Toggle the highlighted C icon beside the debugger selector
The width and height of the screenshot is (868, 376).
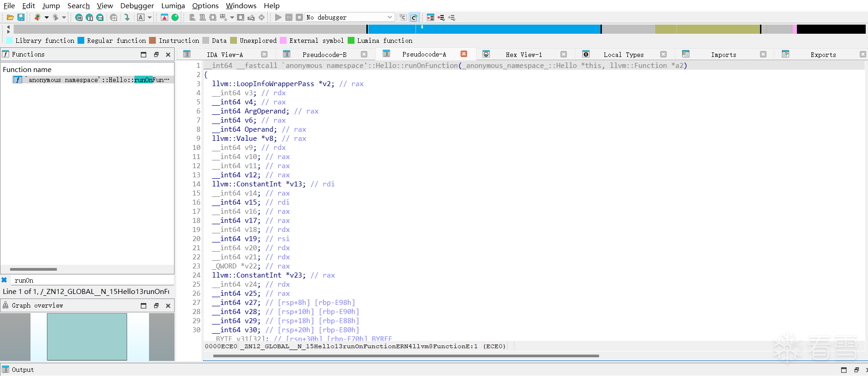point(414,17)
